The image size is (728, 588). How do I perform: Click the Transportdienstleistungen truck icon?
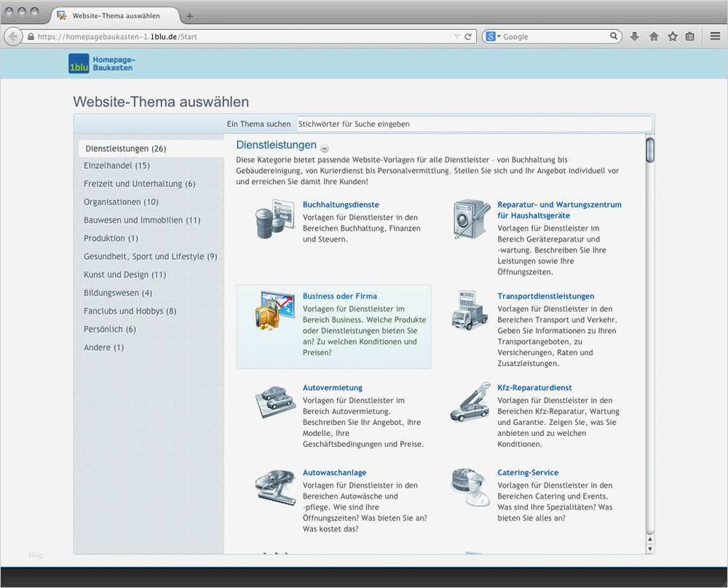[470, 311]
